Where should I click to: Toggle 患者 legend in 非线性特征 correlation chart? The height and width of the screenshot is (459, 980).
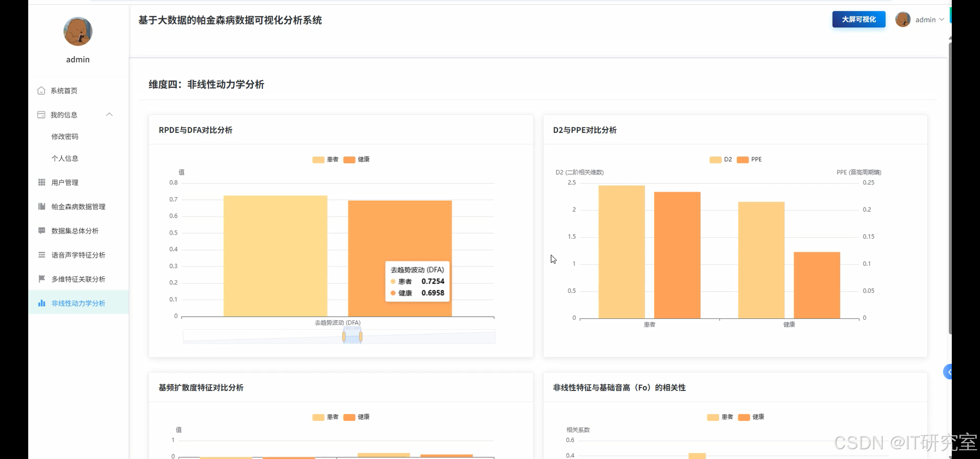(720, 417)
